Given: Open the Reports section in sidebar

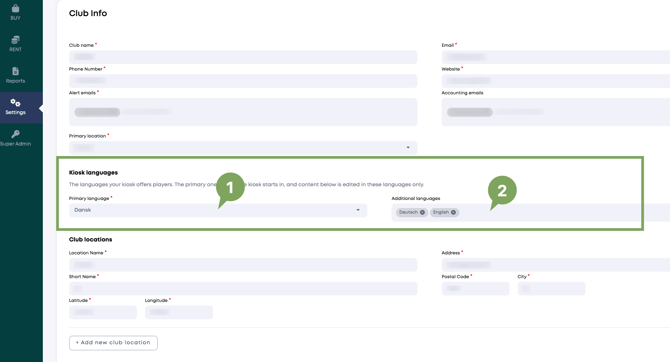Looking at the screenshot, I should pyautogui.click(x=15, y=75).
